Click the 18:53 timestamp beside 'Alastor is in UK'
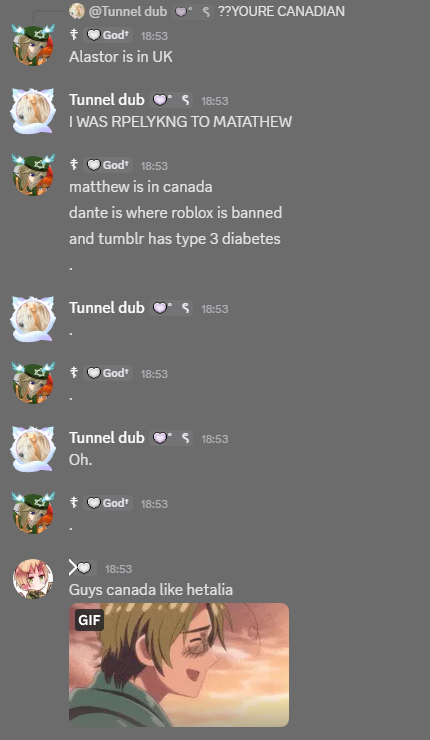The width and height of the screenshot is (430, 740). point(154,36)
